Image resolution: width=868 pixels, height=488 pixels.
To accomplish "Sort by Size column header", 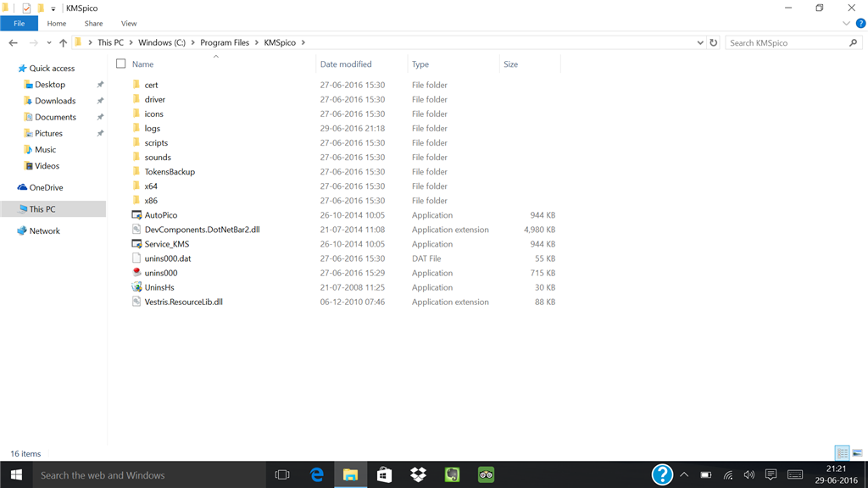I will click(x=510, y=64).
